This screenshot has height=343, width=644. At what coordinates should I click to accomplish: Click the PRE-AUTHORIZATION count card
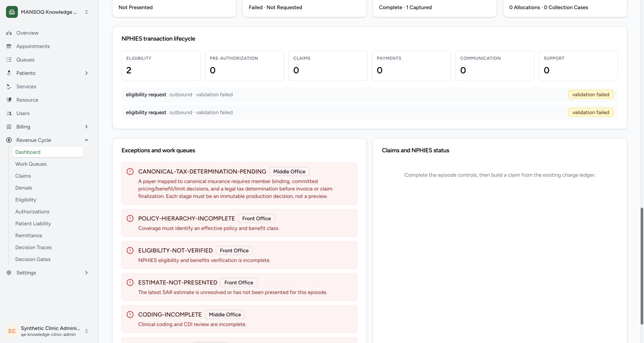coord(244,66)
